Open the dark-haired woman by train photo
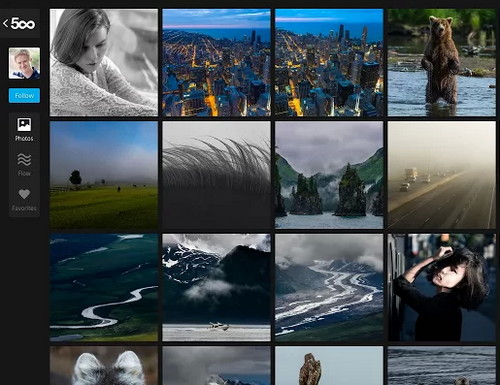The image size is (500, 385). [442, 287]
